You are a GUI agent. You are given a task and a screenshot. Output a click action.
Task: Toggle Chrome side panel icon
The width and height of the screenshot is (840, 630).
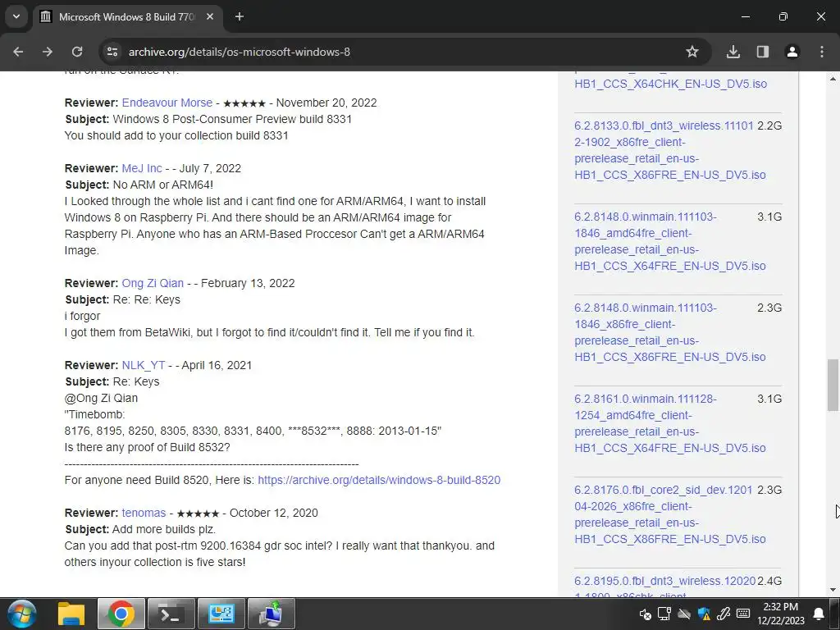click(762, 52)
